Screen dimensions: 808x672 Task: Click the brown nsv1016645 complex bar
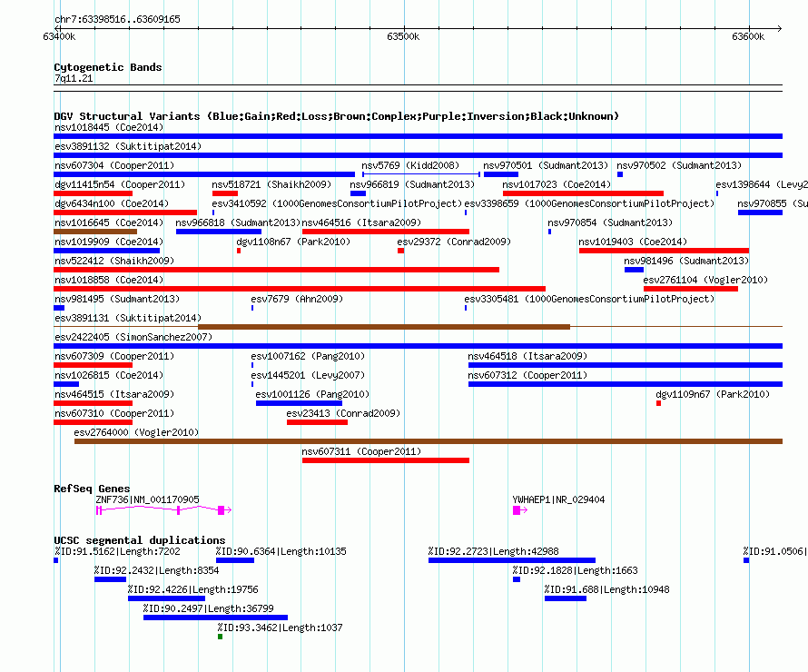(x=95, y=232)
